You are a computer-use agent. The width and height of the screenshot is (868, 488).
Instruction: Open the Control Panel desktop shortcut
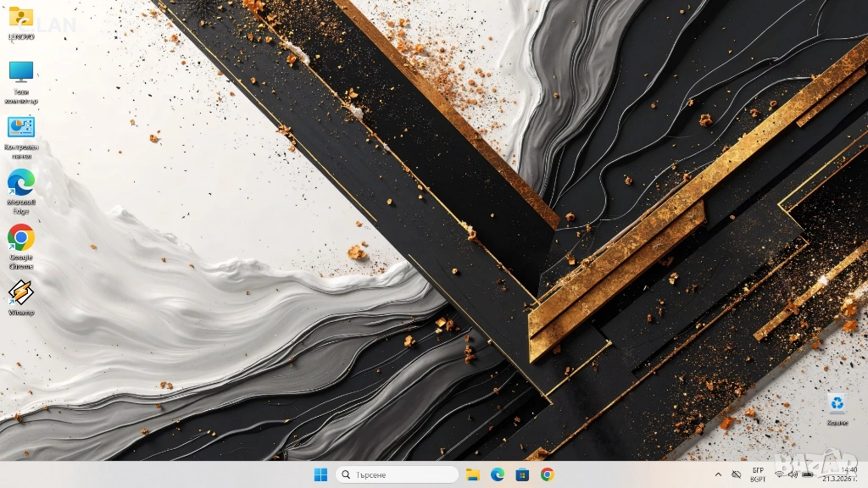pos(20,127)
